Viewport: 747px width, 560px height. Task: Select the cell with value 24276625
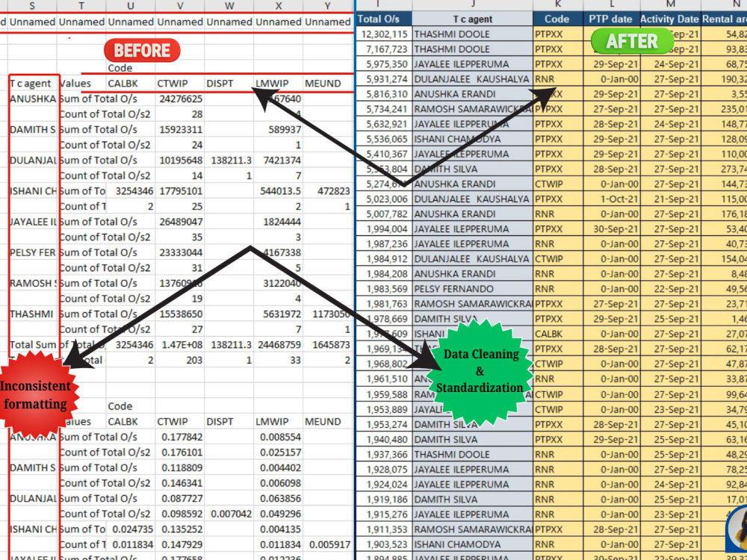pyautogui.click(x=181, y=99)
